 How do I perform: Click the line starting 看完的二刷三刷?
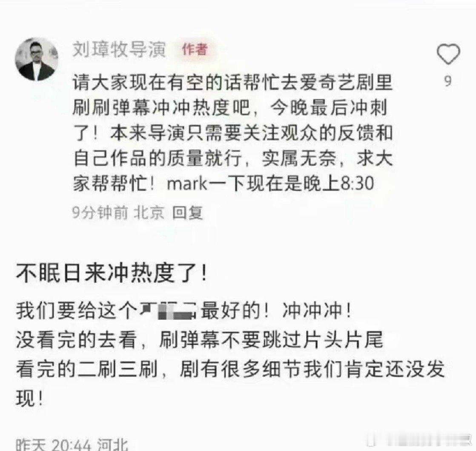[x=230, y=369]
